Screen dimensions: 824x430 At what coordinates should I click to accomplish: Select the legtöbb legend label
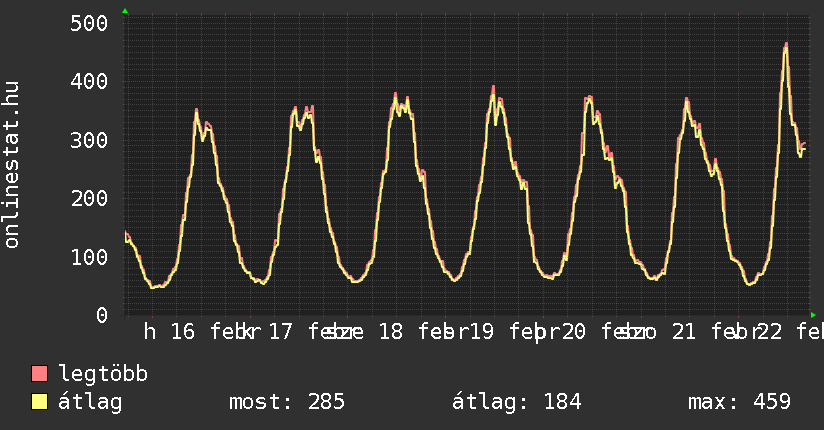(103, 374)
